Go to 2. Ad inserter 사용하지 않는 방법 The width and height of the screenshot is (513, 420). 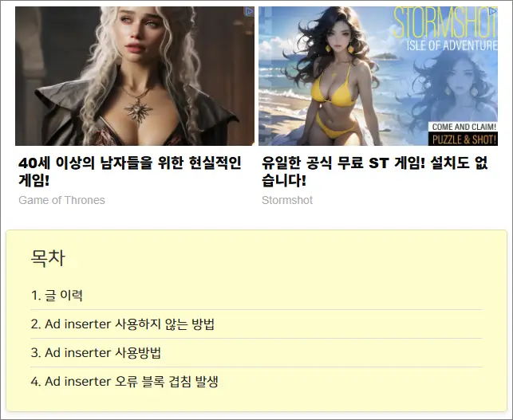[x=123, y=324]
